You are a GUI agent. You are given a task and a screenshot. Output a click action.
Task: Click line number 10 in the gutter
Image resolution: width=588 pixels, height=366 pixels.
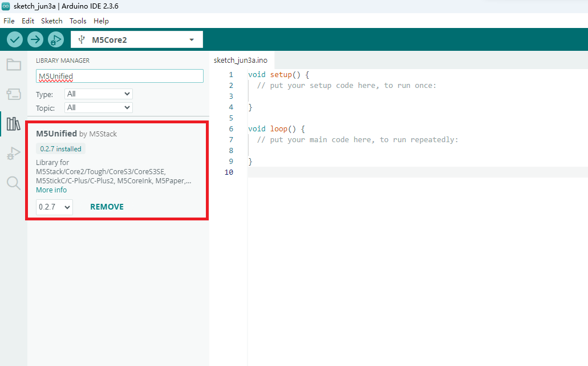point(229,172)
